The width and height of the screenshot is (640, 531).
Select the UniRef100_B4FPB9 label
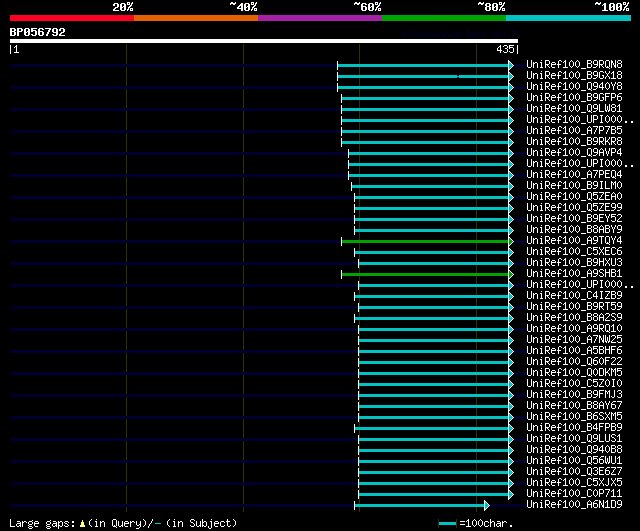pyautogui.click(x=574, y=428)
